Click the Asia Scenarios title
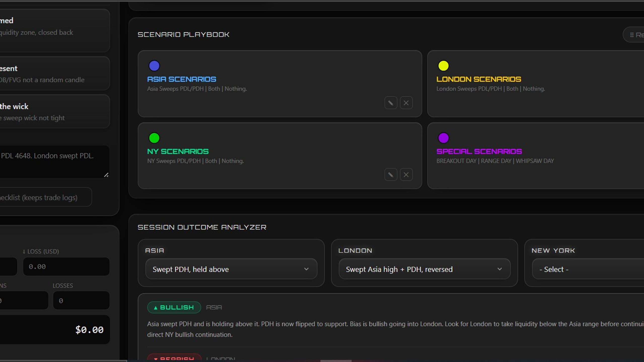Viewport: 644px width, 362px height. point(182,79)
